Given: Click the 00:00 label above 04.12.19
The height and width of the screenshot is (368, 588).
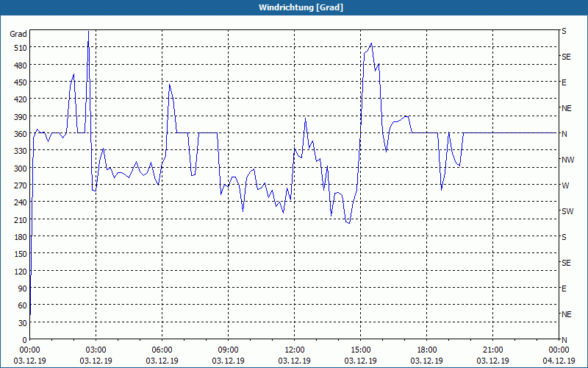Looking at the screenshot, I should 559,350.
